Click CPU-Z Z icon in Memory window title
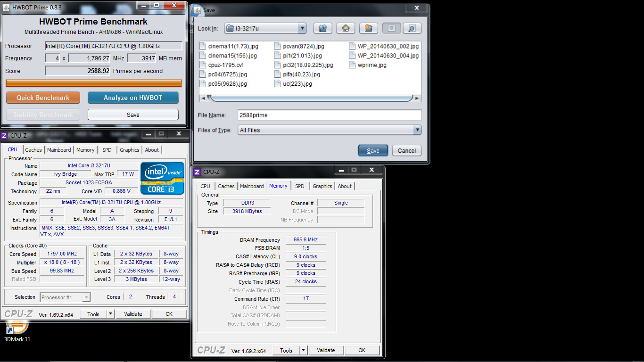The image size is (644, 362). 198,172
